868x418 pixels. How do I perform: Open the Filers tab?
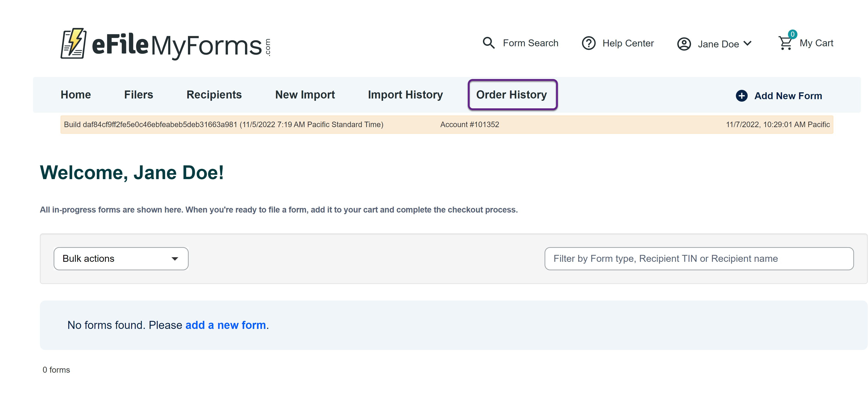138,95
